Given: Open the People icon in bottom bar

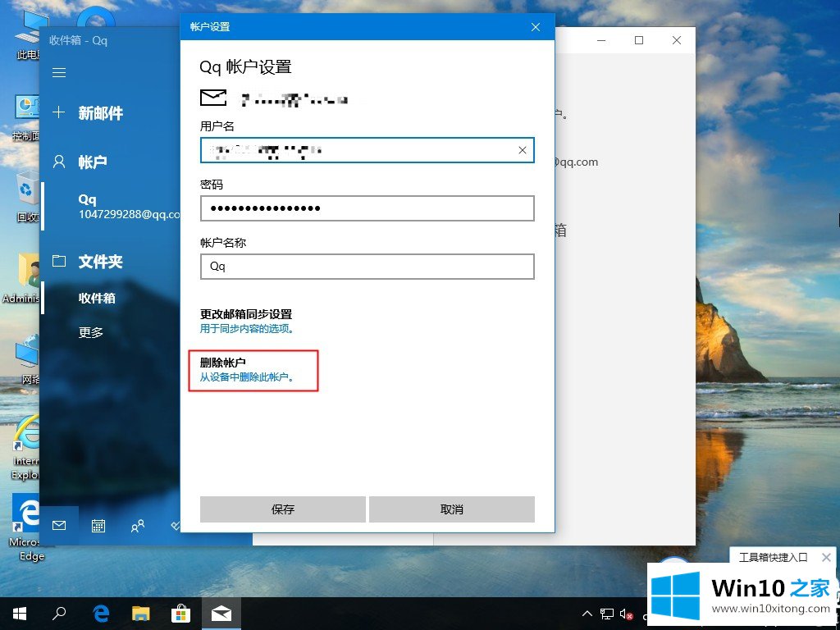Looking at the screenshot, I should point(137,526).
